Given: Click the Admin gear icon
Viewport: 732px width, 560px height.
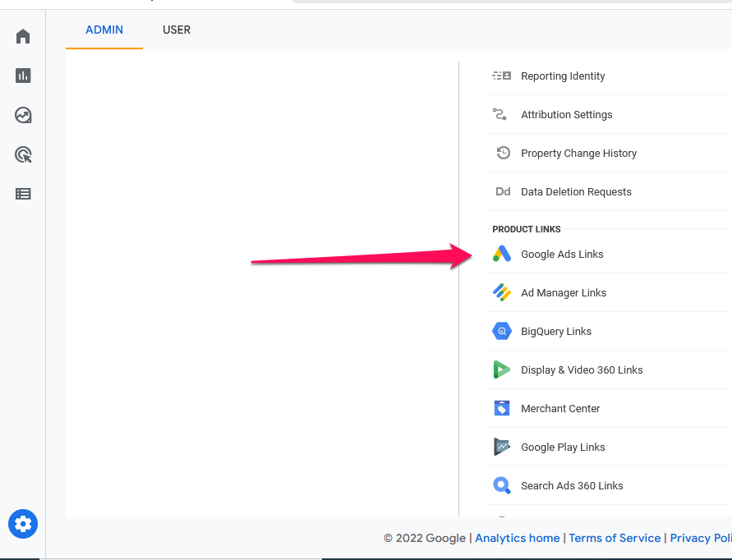Looking at the screenshot, I should (23, 523).
